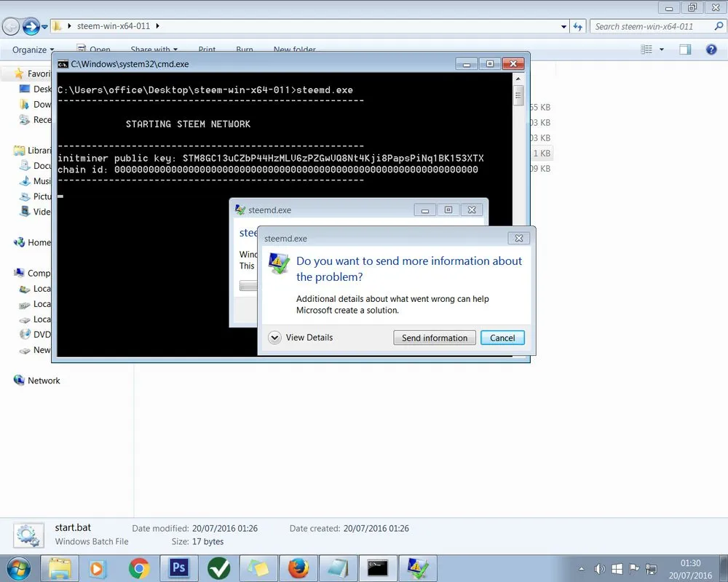Toggle the preview pane icon
728x582 pixels.
685,49
